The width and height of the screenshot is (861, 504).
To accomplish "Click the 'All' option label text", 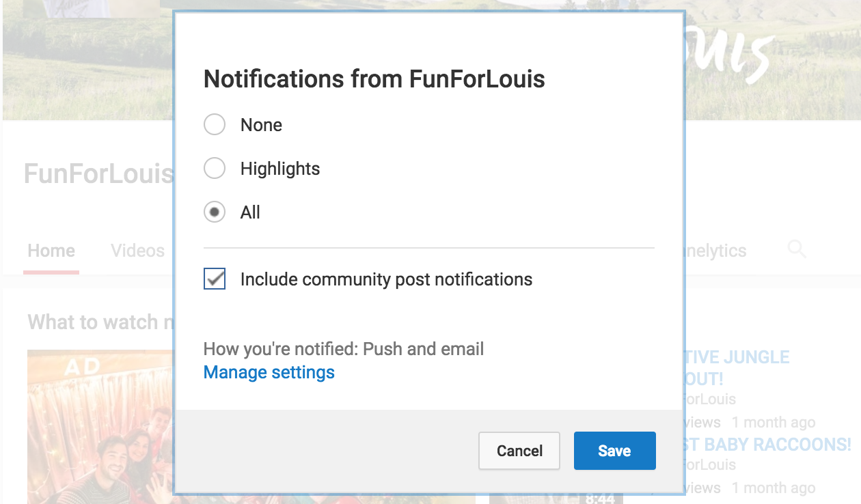I will coord(250,212).
